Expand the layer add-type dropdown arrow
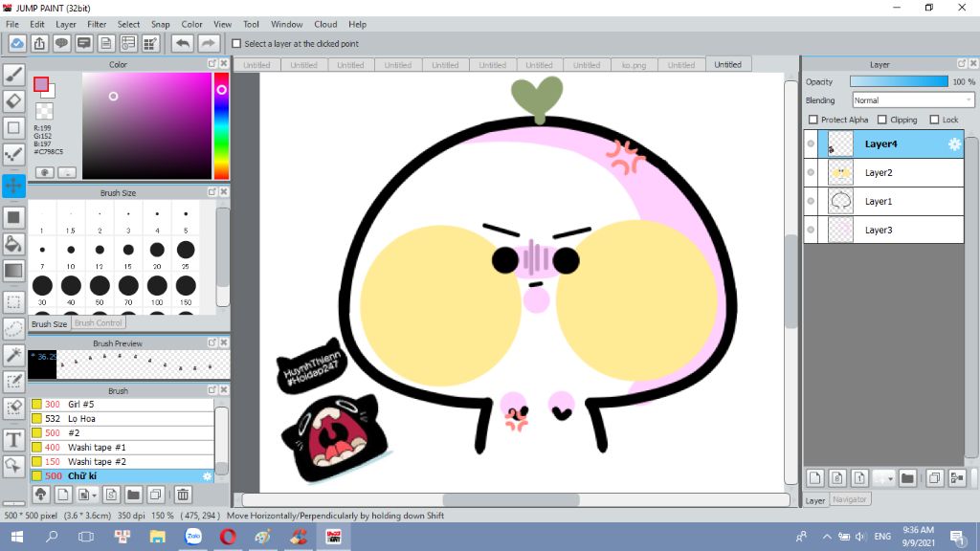Screen dimensions: 980x551 tap(891, 478)
